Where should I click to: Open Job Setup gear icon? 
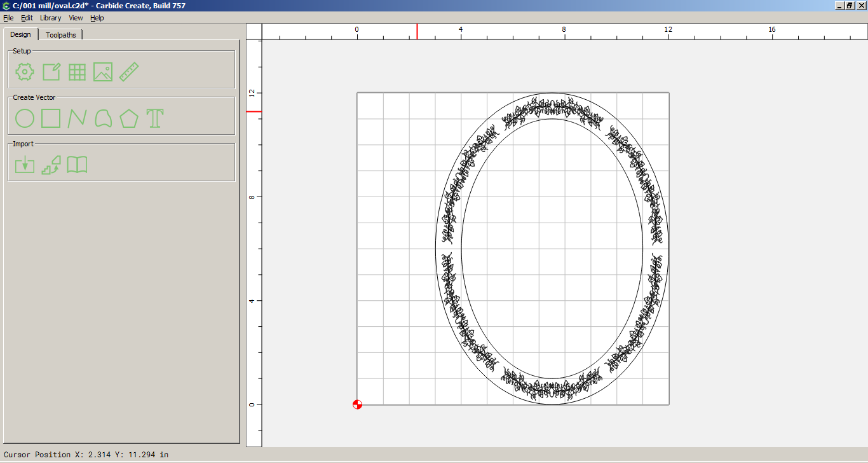coord(25,72)
